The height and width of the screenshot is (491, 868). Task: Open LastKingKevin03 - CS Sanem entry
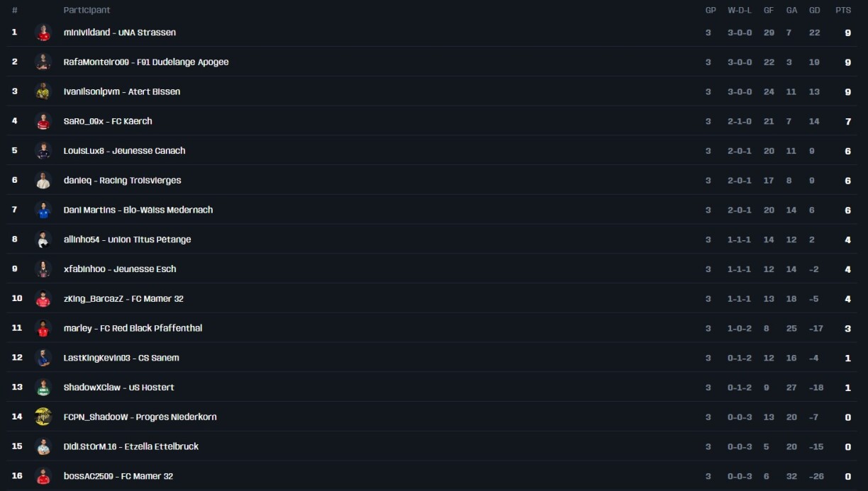121,358
